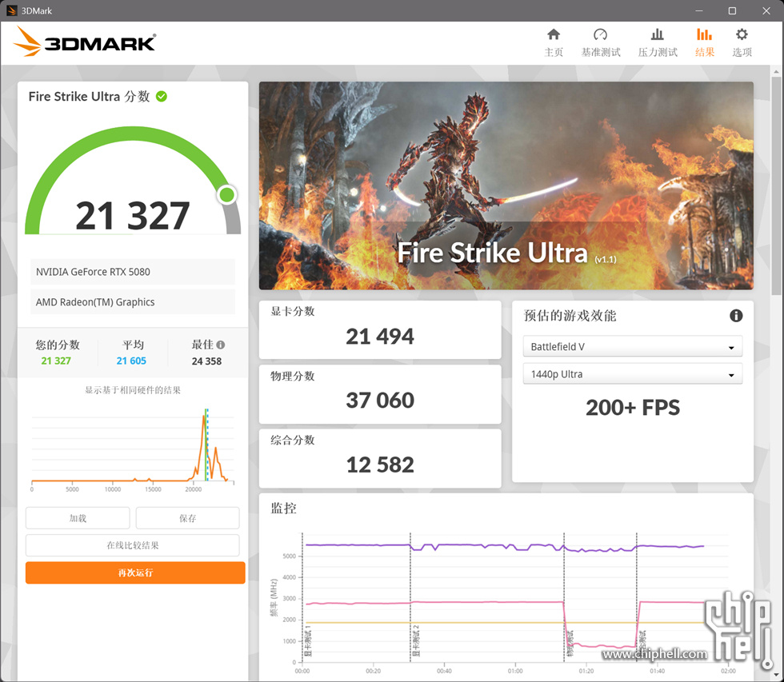Expand the Battlefield V game dropdown

633,346
